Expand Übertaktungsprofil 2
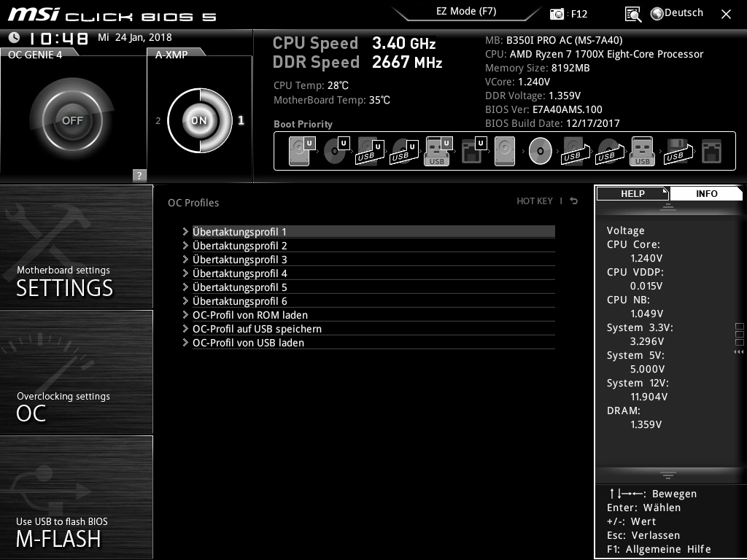 click(373, 246)
